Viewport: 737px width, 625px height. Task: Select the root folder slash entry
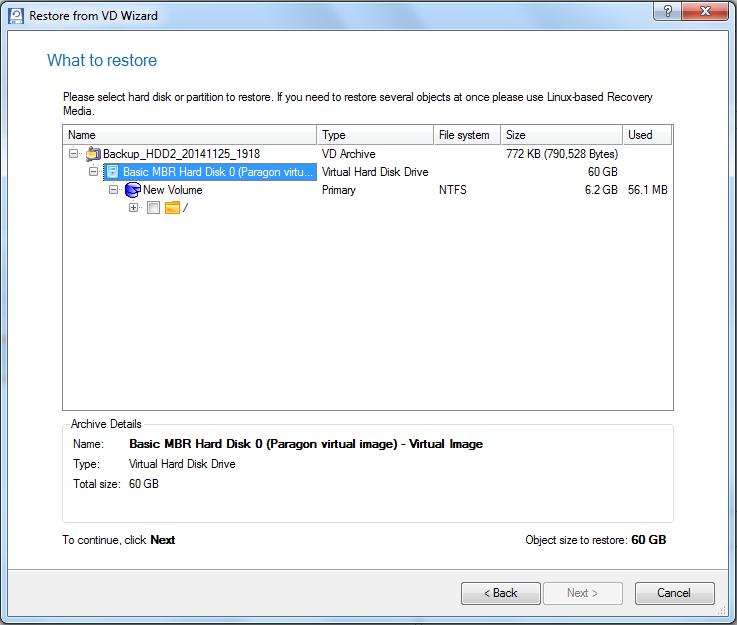[x=185, y=208]
